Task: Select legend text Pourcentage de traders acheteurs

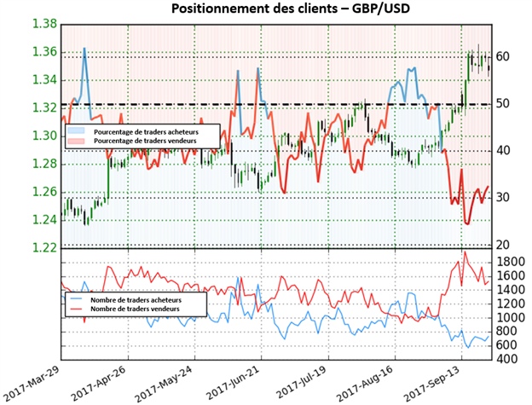Action: pos(146,132)
